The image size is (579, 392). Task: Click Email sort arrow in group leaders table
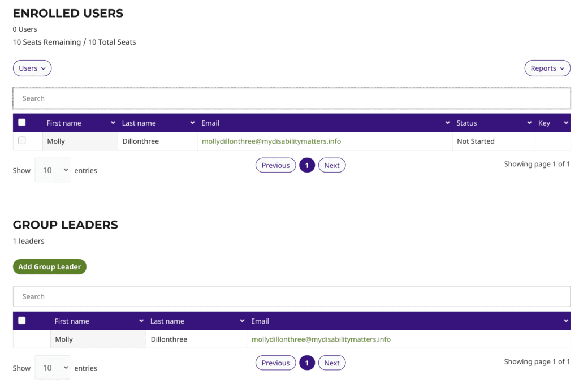pyautogui.click(x=565, y=321)
